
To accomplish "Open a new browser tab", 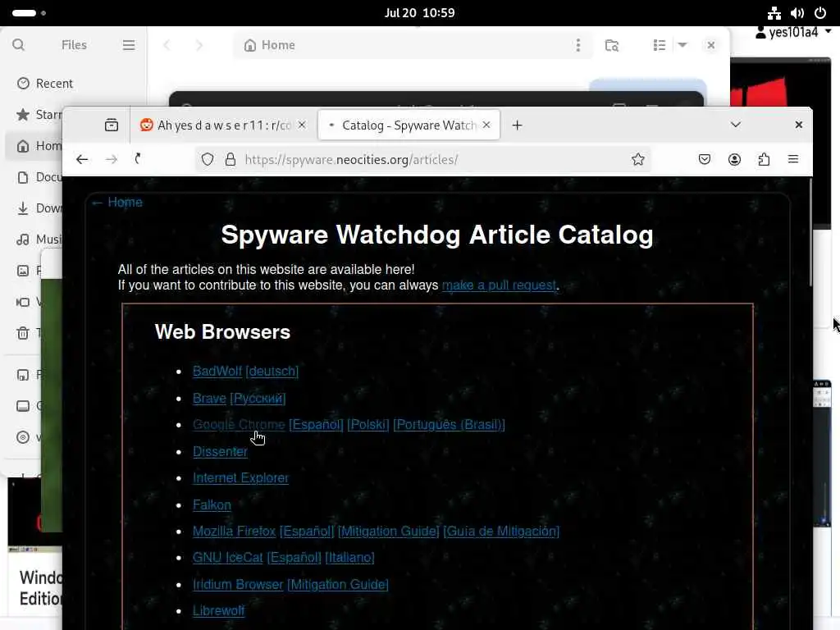I will point(517,126).
